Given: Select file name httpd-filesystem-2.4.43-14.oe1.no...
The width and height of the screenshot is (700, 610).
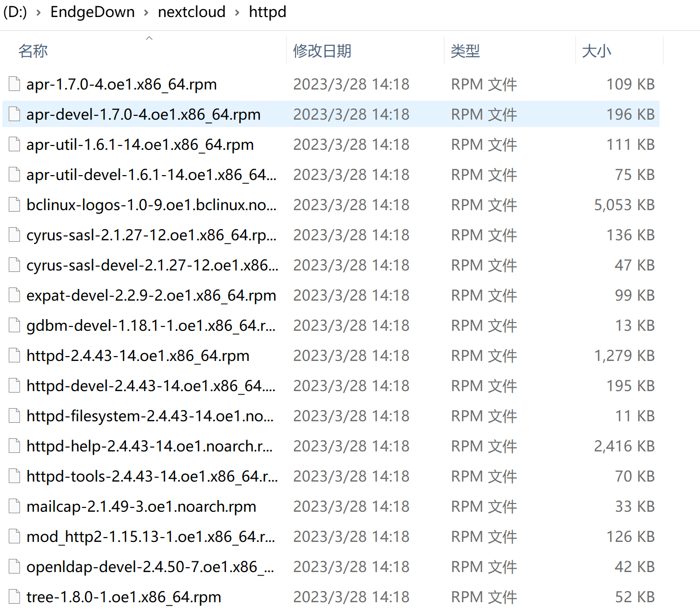Looking at the screenshot, I should (150, 416).
